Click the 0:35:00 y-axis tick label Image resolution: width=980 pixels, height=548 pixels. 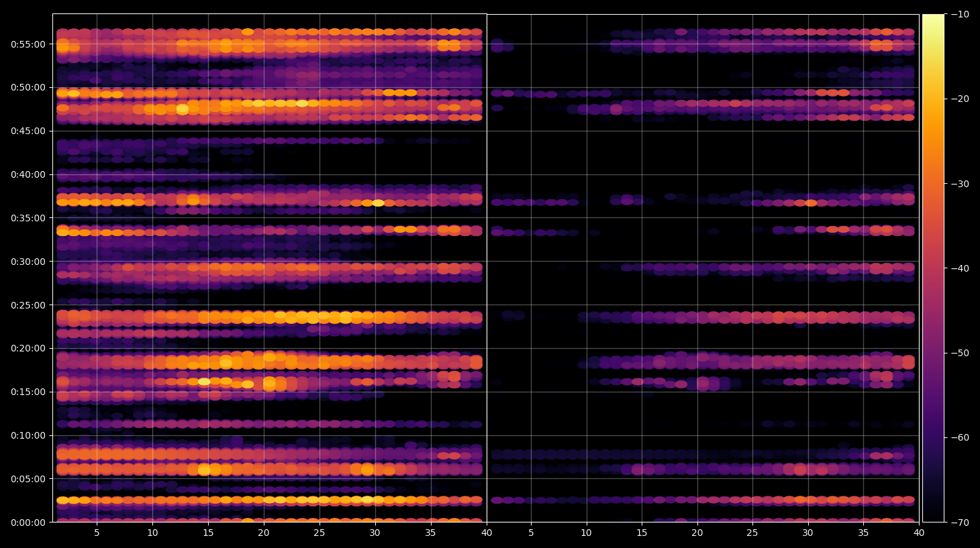(x=28, y=218)
